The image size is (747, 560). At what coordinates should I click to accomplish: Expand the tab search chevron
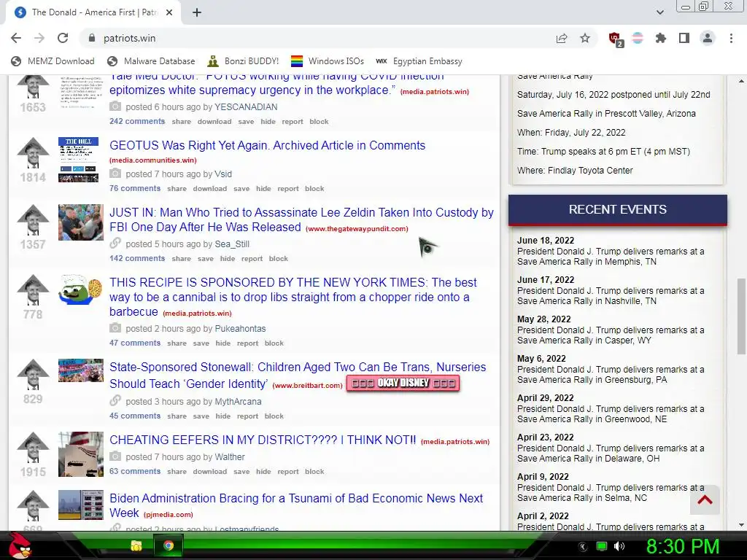pos(659,12)
